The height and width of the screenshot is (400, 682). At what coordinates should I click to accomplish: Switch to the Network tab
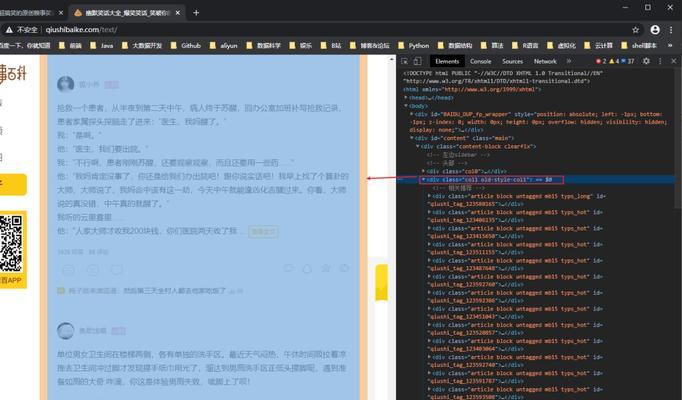coord(545,61)
